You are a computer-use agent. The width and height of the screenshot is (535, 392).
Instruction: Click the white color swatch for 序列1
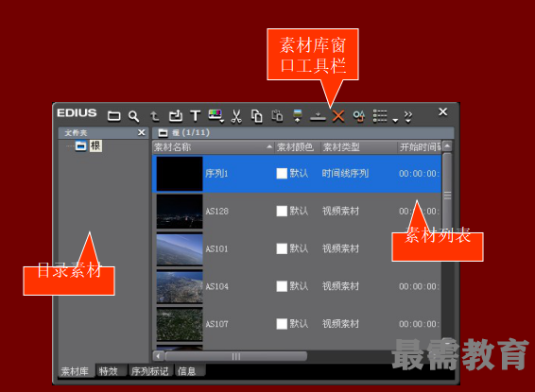282,174
